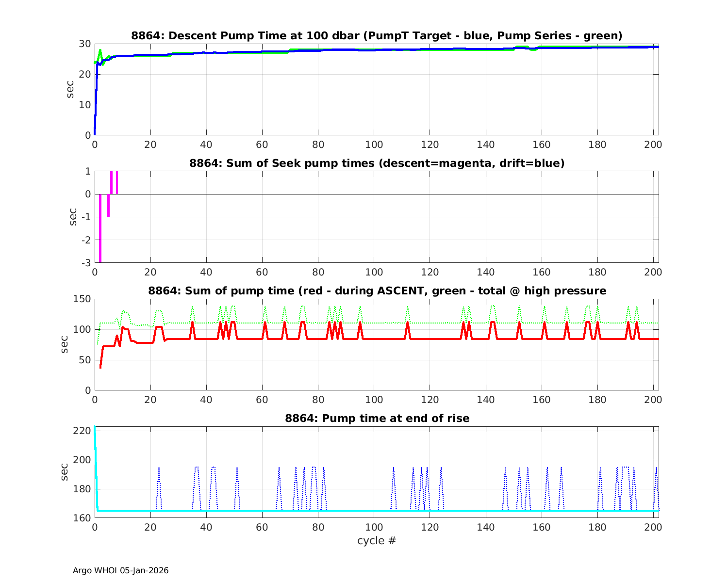Click the Pump time at end of rise title
The height and width of the screenshot is (582, 728).
pyautogui.click(x=377, y=418)
